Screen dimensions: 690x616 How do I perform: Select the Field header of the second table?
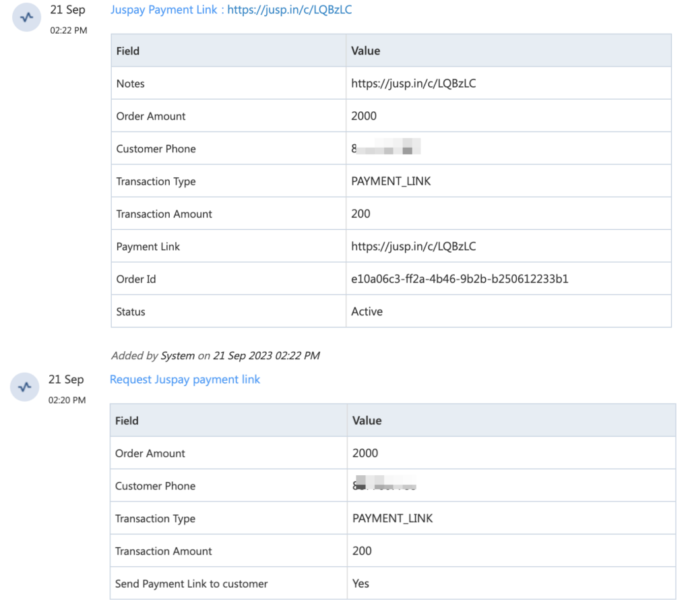click(127, 420)
